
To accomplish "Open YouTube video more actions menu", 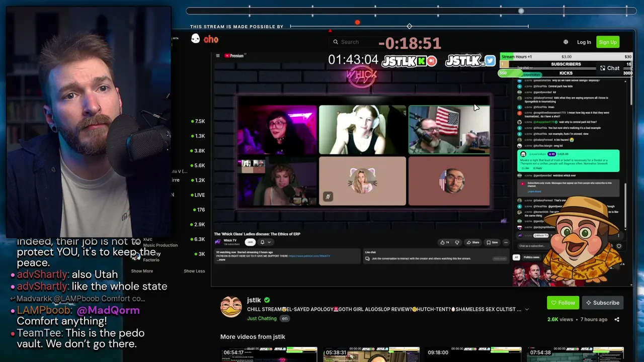I will tap(506, 242).
